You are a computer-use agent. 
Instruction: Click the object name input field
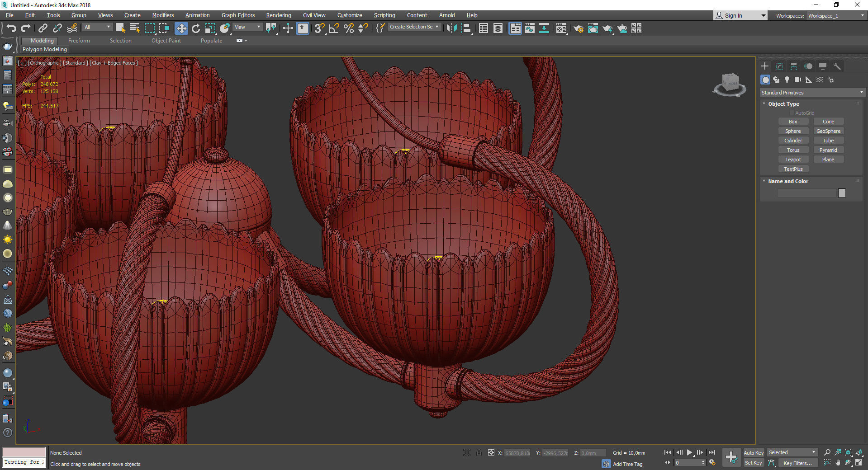(x=807, y=193)
